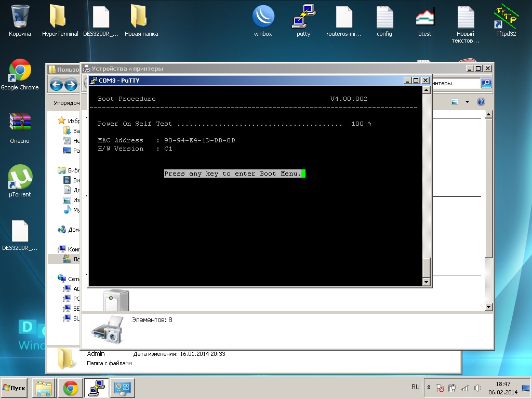Click the RU language indicator
The height and width of the screenshot is (399, 532).
415,387
